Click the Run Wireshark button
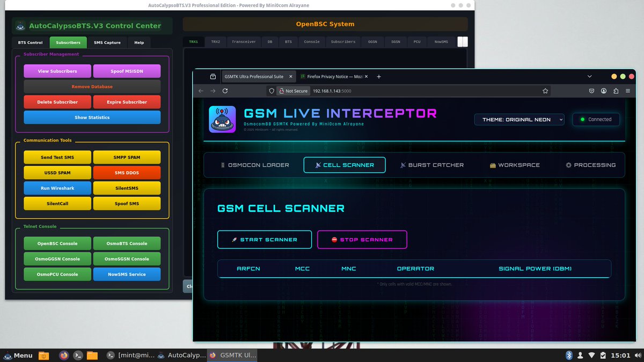Image resolution: width=644 pixels, height=362 pixels. 57,188
